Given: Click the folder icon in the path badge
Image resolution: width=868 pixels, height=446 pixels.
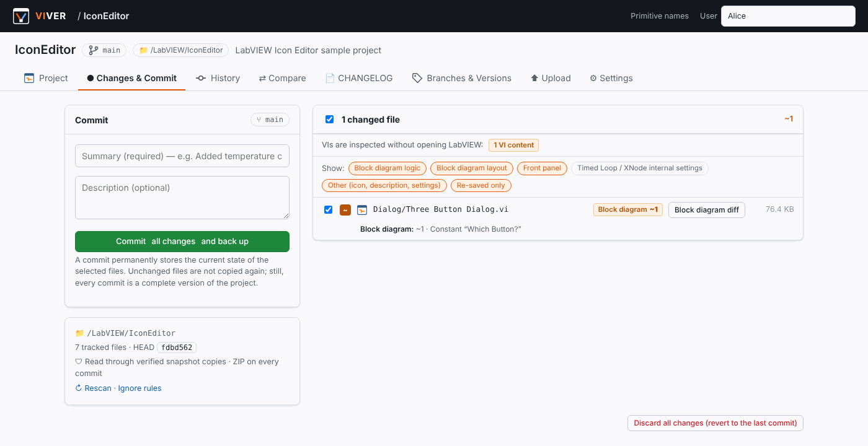Looking at the screenshot, I should (143, 50).
